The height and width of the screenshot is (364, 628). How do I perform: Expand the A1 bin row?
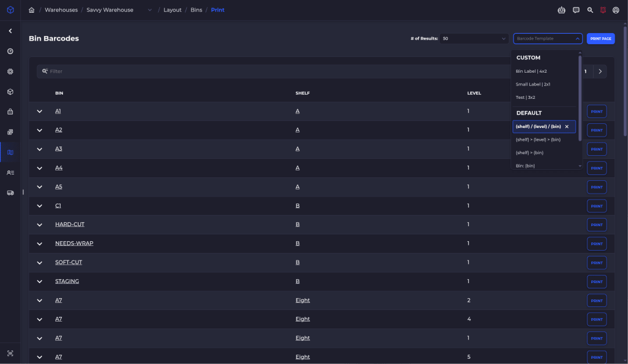coord(40,111)
